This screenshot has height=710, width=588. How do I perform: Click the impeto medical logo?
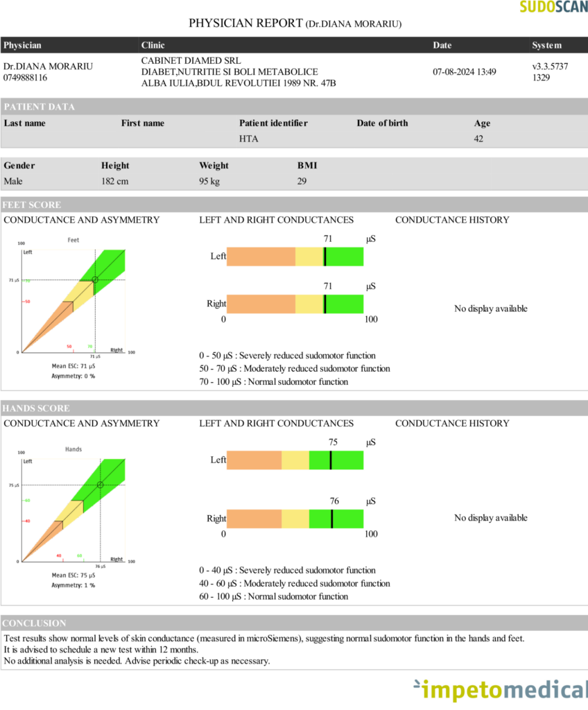499,691
